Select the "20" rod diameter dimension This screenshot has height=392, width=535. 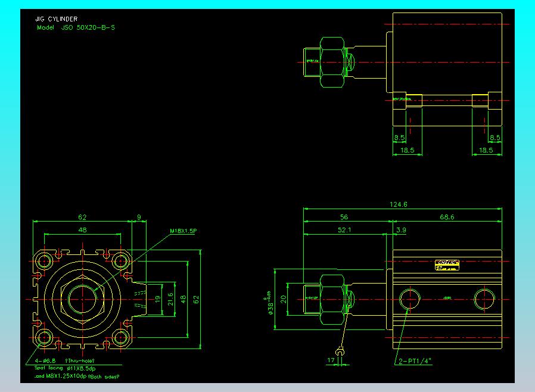coord(283,299)
